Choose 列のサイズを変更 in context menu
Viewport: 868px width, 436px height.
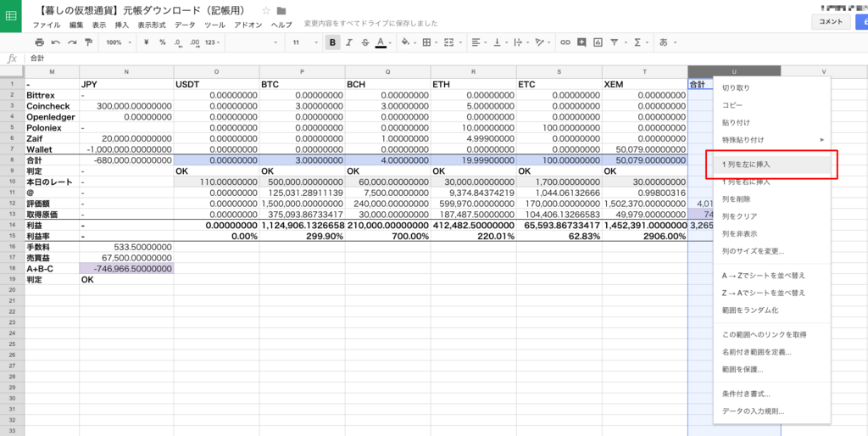tap(772, 252)
